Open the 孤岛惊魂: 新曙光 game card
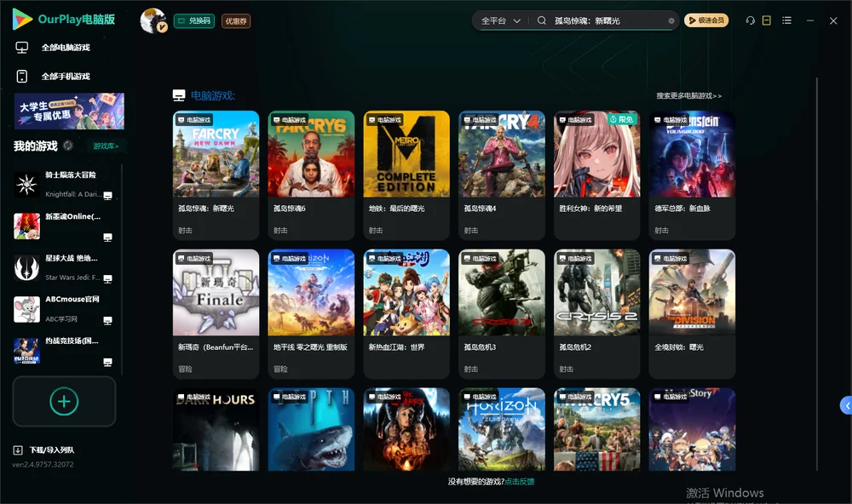The width and height of the screenshot is (852, 504). 216,175
